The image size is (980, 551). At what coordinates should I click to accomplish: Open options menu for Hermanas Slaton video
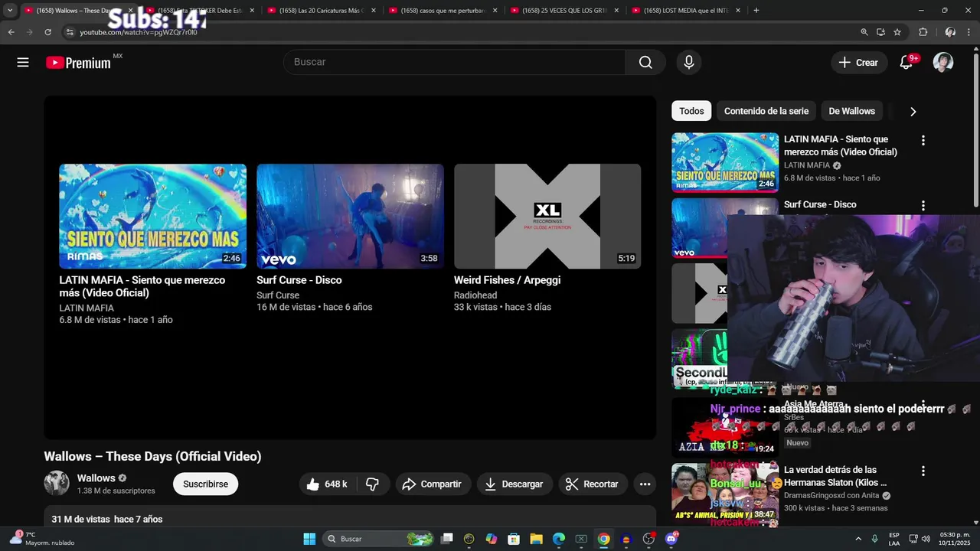[x=923, y=471]
